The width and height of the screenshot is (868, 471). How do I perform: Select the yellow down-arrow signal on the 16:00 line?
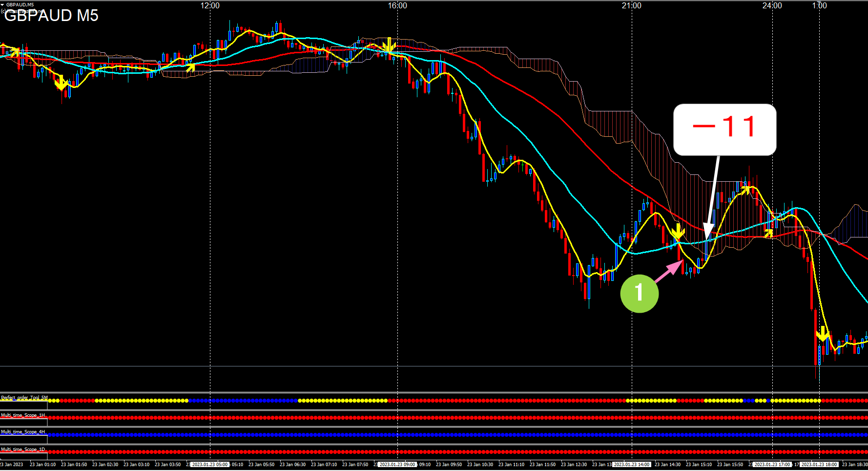[389, 45]
